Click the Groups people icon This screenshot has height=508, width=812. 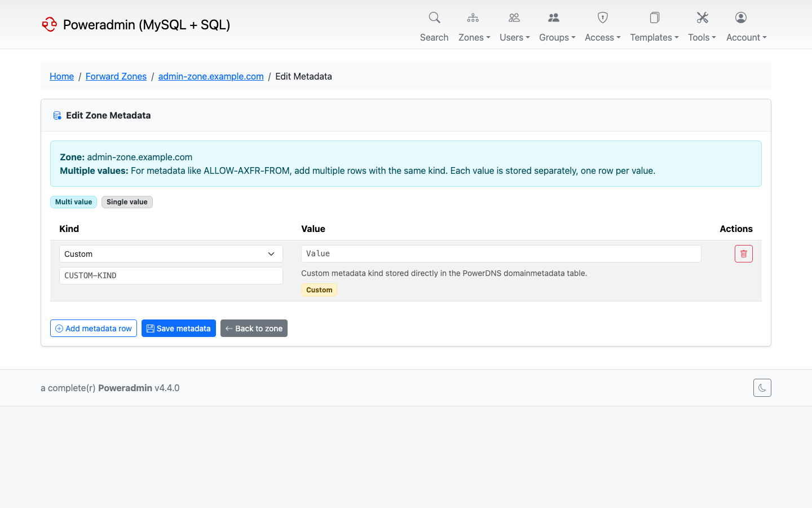pos(554,17)
